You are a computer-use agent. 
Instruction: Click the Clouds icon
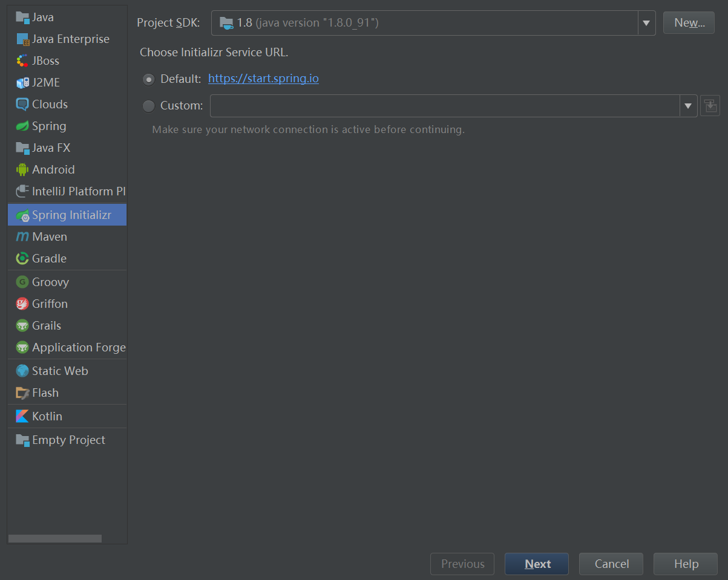pos(22,104)
